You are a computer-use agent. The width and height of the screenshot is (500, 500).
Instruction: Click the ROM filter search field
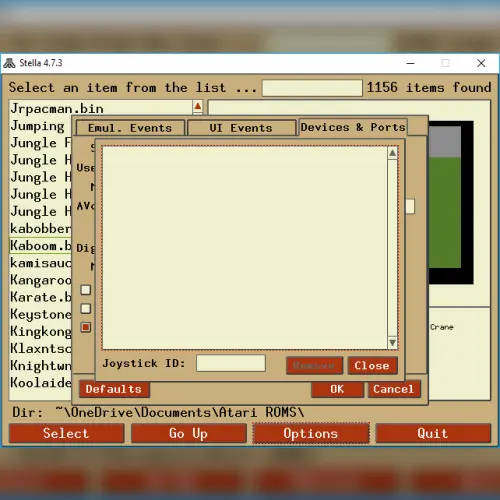[x=312, y=88]
